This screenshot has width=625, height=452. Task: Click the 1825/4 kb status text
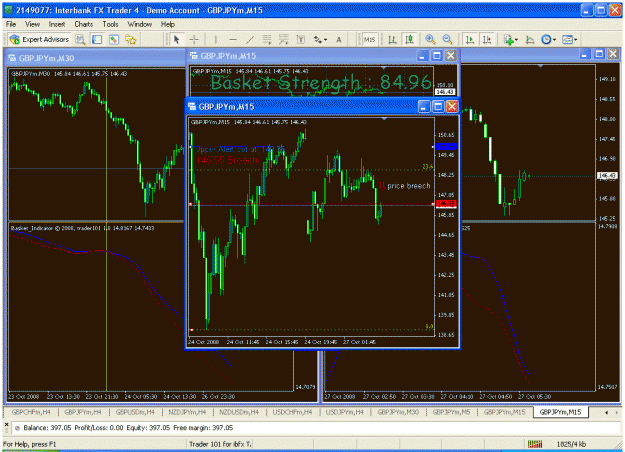pyautogui.click(x=571, y=444)
